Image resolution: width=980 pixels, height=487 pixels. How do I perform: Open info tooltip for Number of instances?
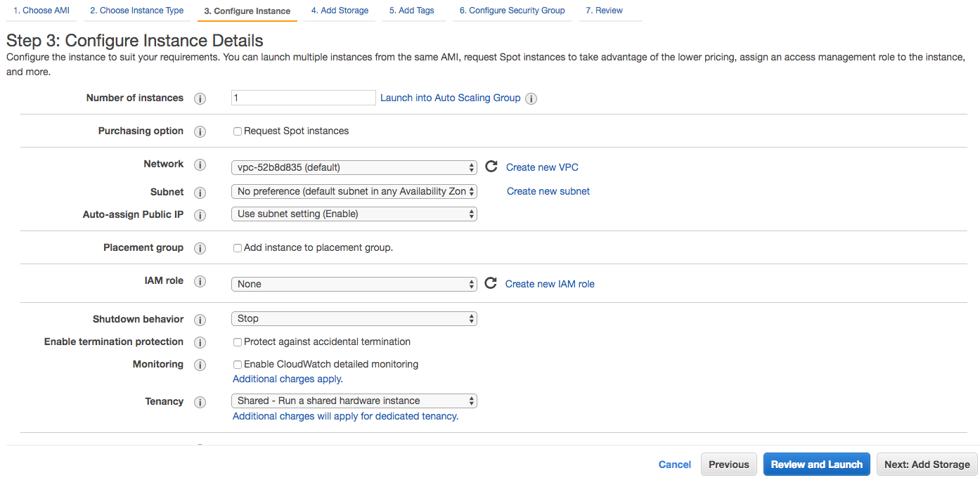pyautogui.click(x=200, y=98)
